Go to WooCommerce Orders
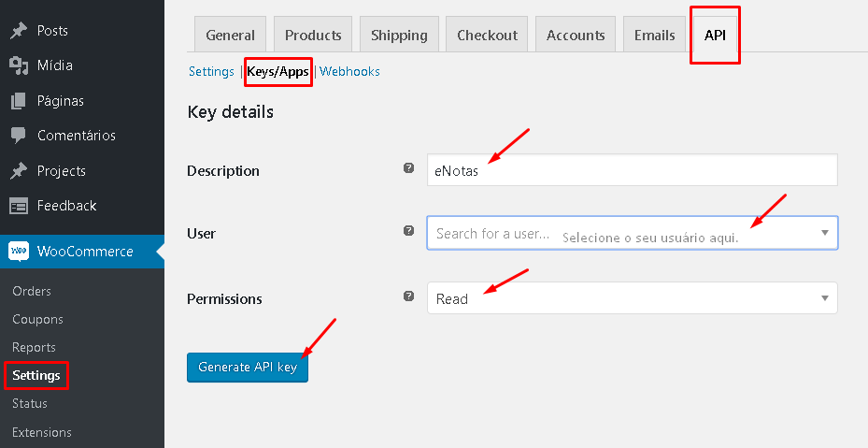This screenshot has height=448, width=868. [32, 291]
